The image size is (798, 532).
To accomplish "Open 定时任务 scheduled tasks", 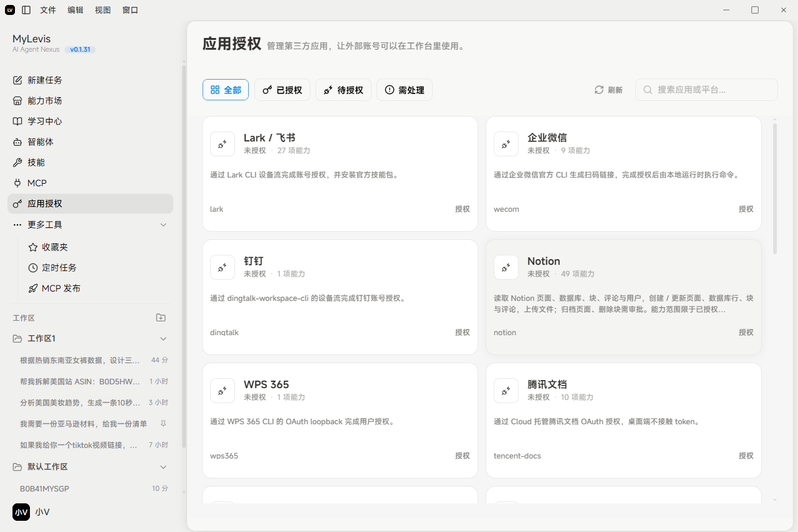I will [x=98, y=268].
